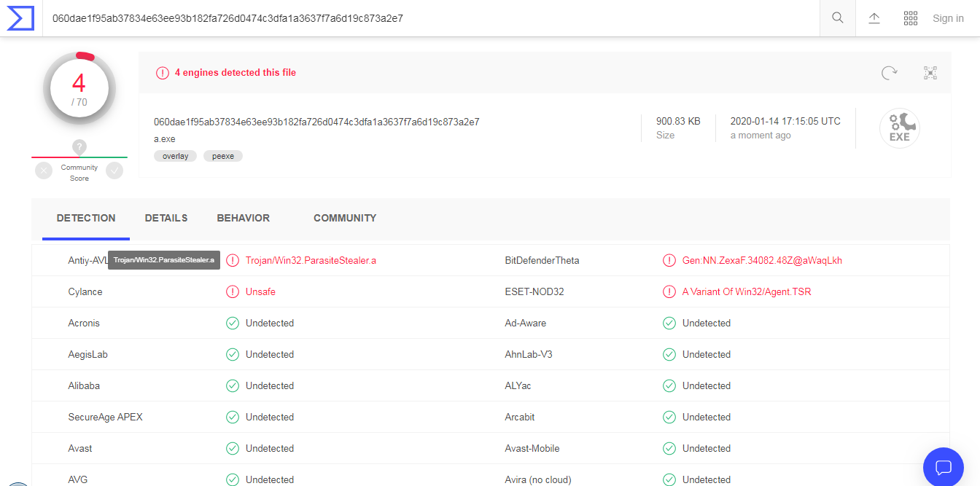Open the apps grid icon
The width and height of the screenshot is (980, 486).
coord(910,18)
